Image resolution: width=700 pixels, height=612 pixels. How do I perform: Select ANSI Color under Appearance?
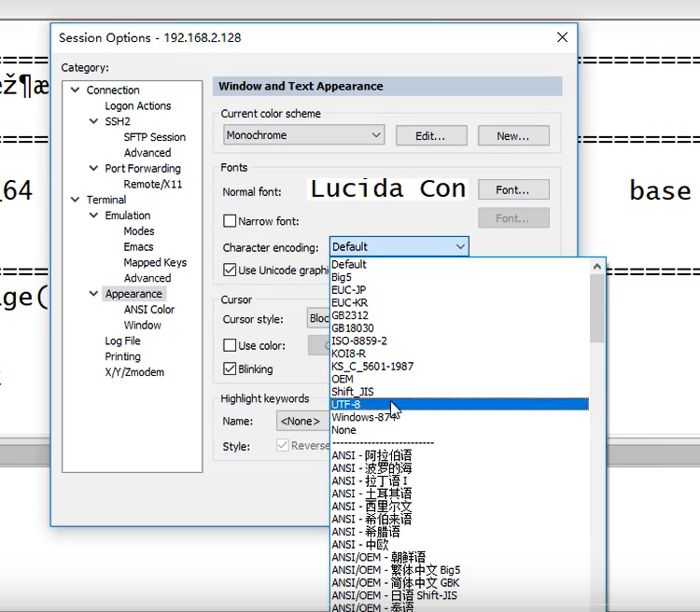click(x=149, y=310)
